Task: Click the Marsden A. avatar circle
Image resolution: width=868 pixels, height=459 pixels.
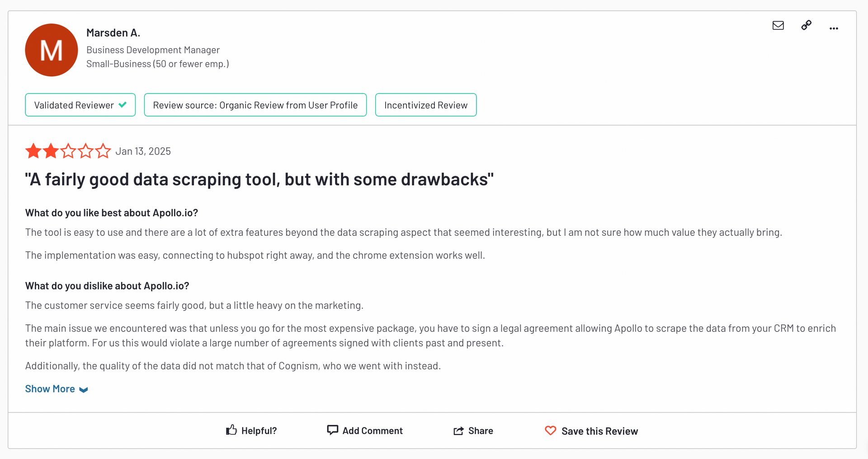Action: pos(52,50)
